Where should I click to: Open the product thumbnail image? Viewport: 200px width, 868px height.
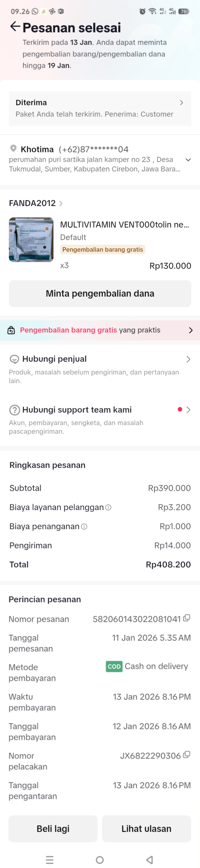(x=31, y=240)
